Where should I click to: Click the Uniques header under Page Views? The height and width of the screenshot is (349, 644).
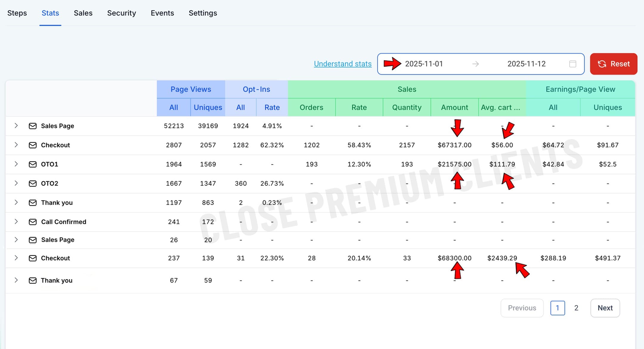[208, 107]
